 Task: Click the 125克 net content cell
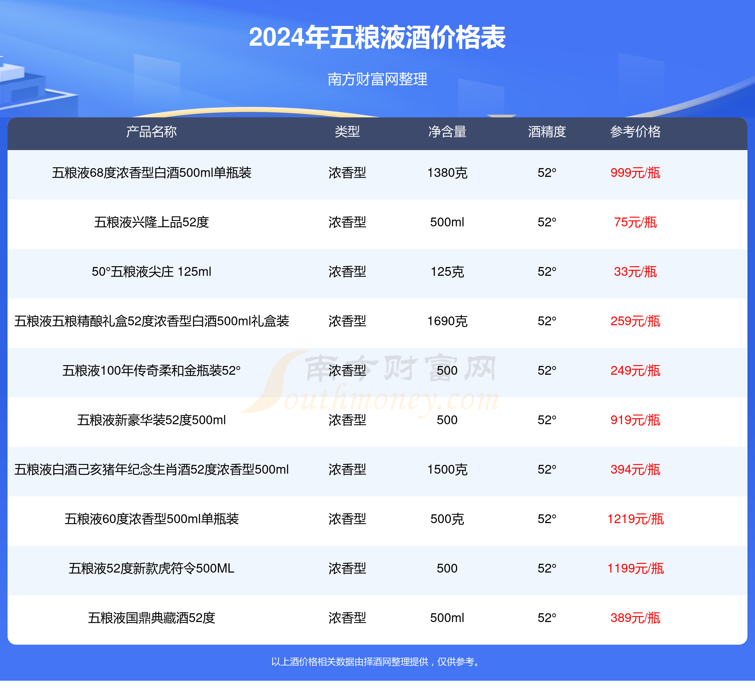[x=447, y=272]
